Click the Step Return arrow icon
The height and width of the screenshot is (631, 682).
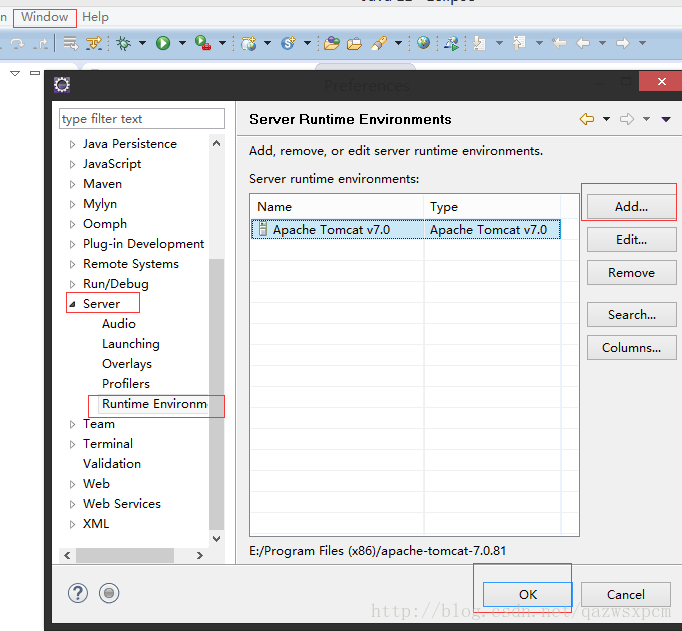pos(41,43)
